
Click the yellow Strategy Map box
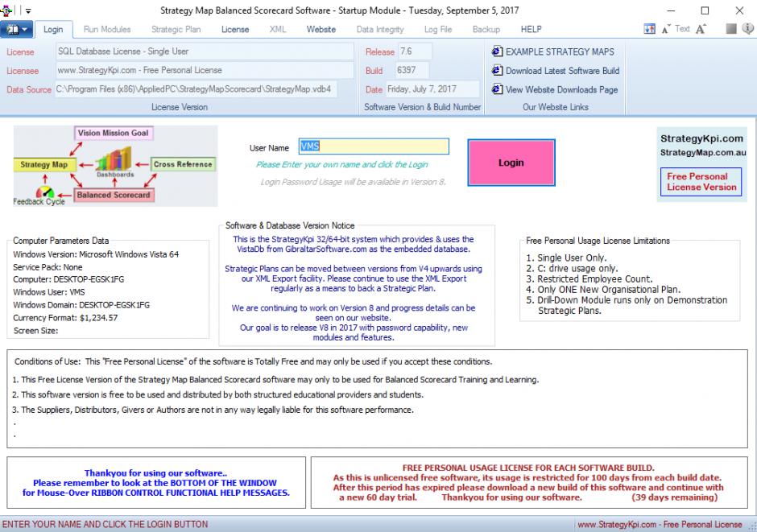coord(44,165)
